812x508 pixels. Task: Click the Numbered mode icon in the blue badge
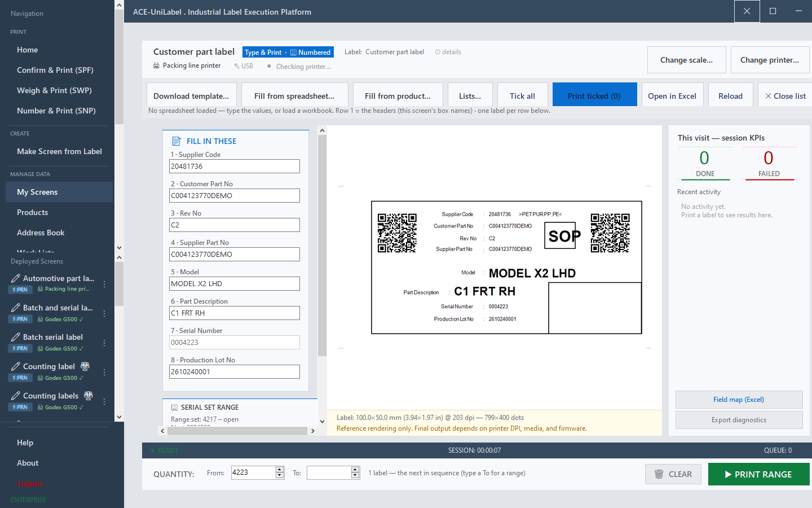(x=293, y=52)
